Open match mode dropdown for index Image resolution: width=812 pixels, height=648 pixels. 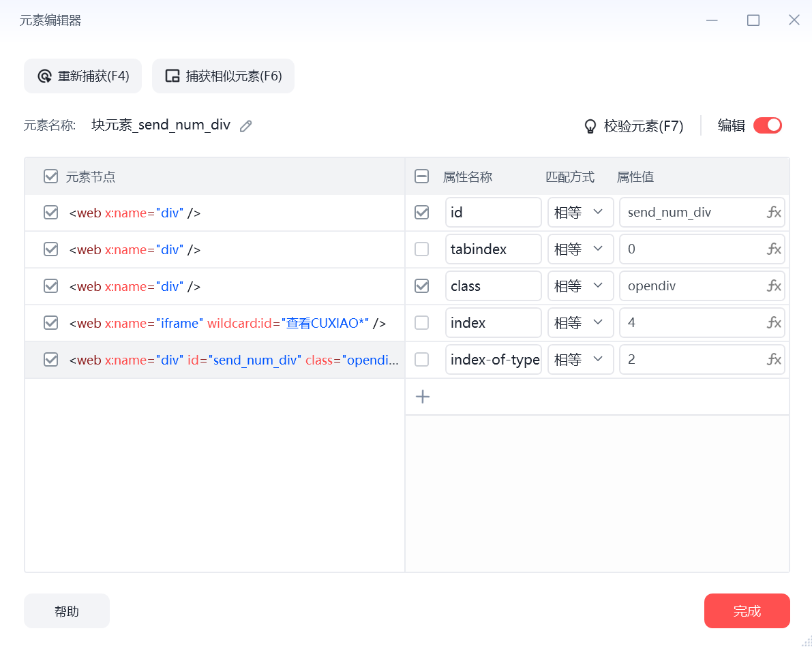[580, 322]
